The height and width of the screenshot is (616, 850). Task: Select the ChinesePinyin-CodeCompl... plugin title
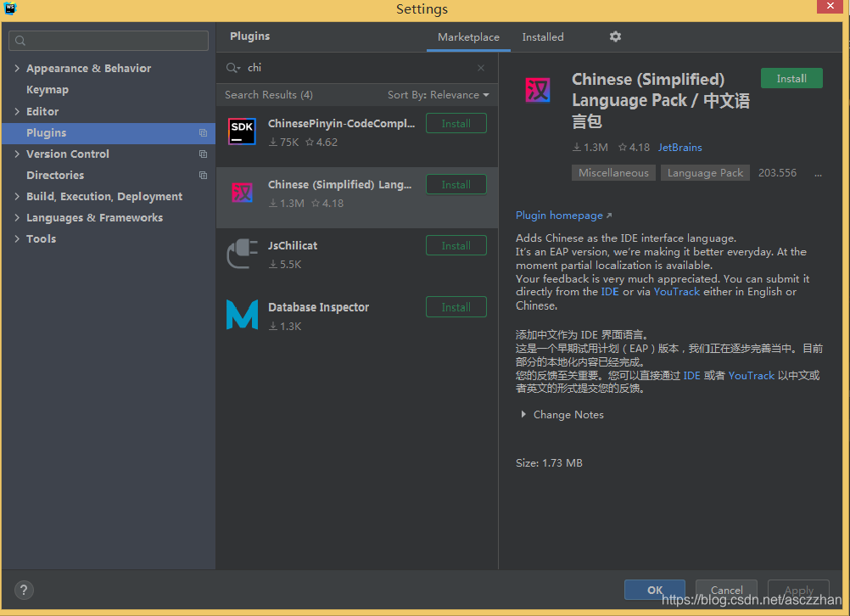(342, 124)
